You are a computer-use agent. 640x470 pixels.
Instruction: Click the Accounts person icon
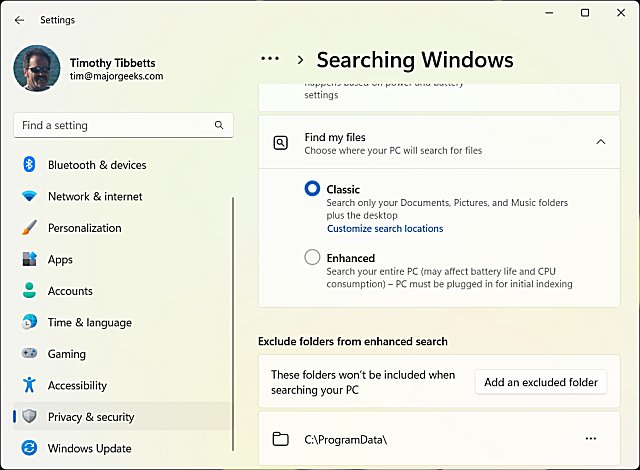29,291
